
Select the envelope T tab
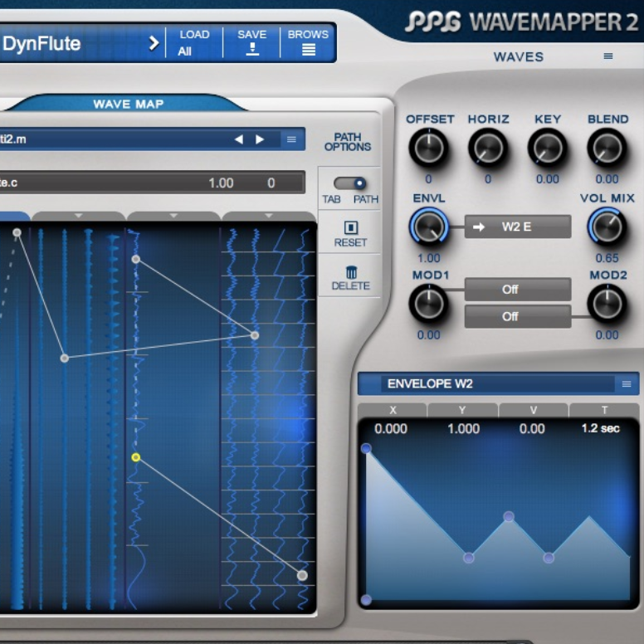[x=604, y=410]
